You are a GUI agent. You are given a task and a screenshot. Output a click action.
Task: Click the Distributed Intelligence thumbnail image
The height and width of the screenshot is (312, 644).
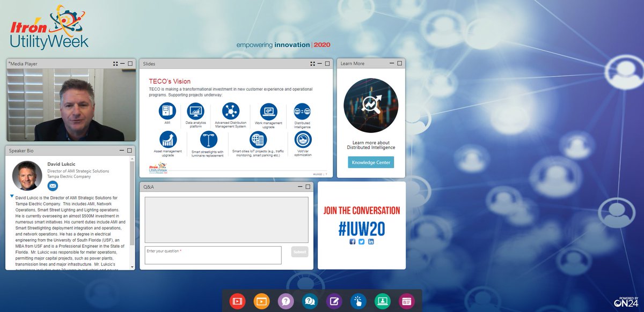371,106
